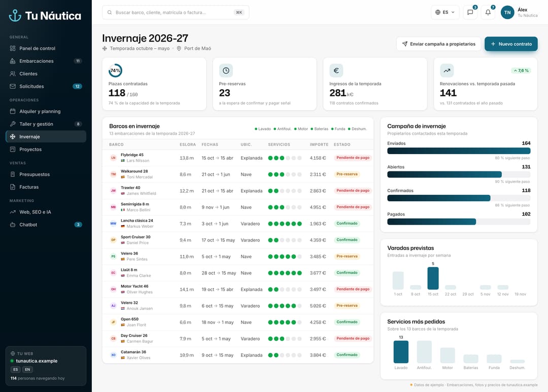Screen dimensions: 548x392
Task: Click the Enviados progress bar
Action: point(459,151)
